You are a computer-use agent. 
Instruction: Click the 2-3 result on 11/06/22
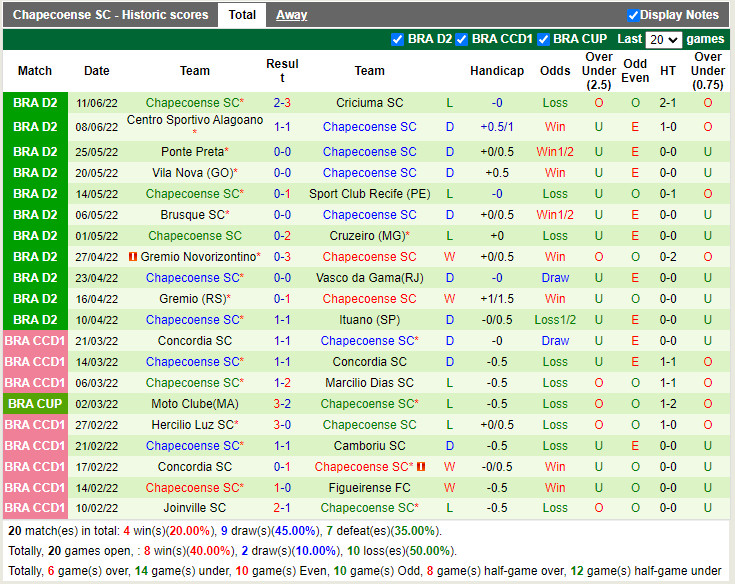pyautogui.click(x=282, y=103)
